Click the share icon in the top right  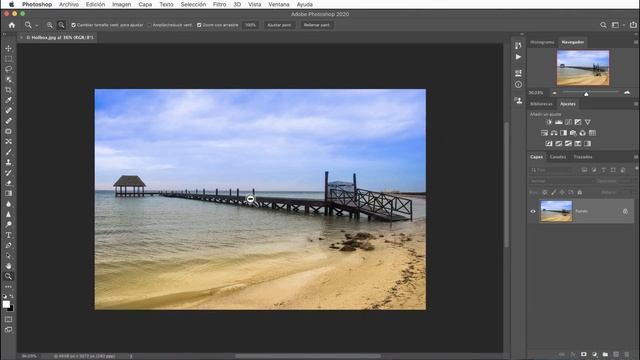(633, 24)
